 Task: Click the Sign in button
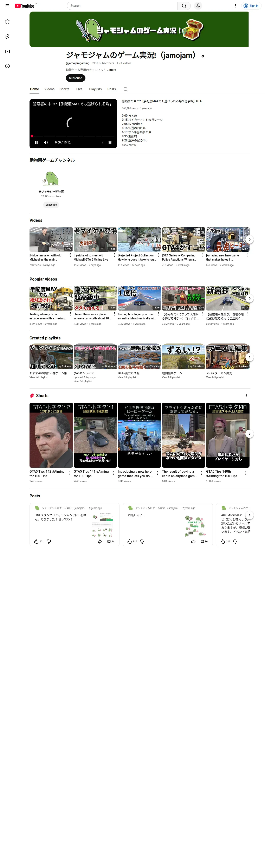[251, 6]
